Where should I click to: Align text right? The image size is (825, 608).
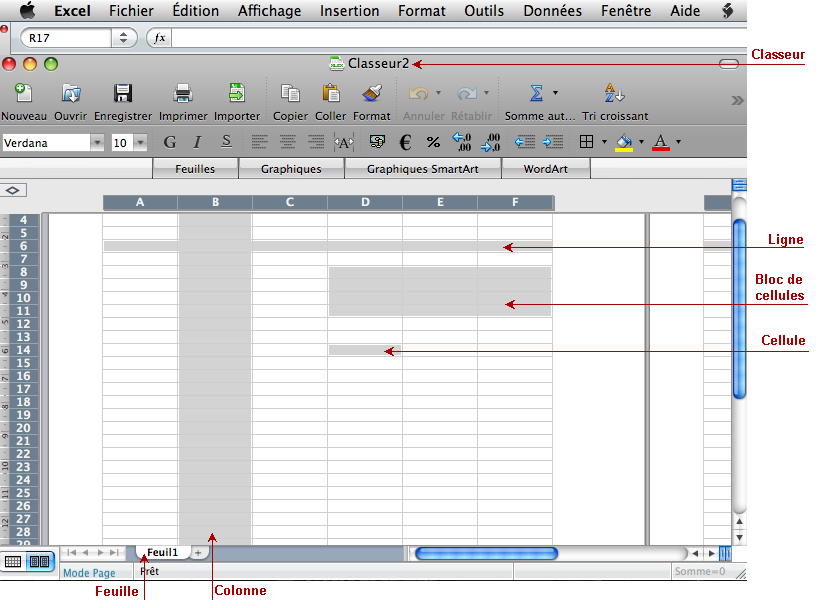click(316, 142)
